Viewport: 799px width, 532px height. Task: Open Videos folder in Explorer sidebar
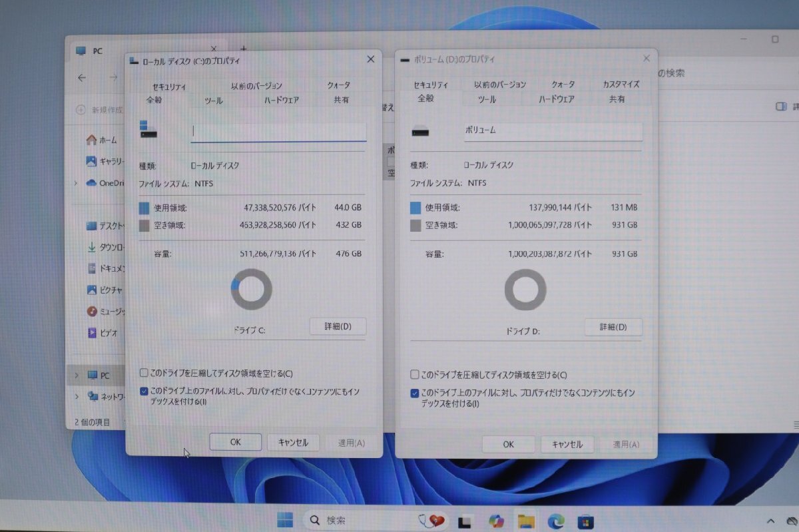[103, 332]
